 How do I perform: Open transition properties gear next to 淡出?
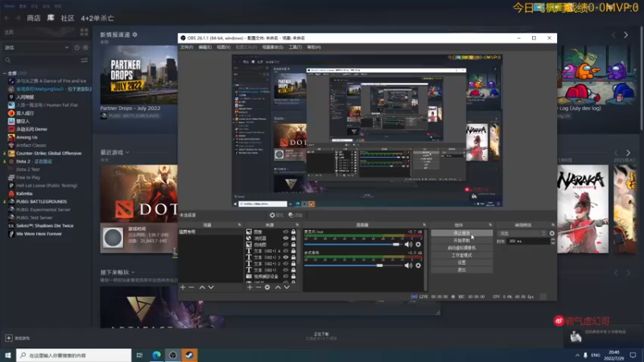coord(552,233)
